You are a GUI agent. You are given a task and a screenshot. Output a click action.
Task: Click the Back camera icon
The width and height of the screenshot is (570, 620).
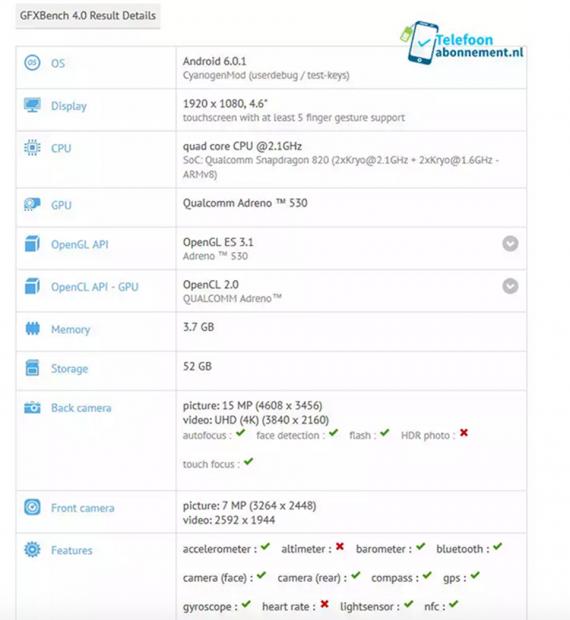(x=32, y=407)
